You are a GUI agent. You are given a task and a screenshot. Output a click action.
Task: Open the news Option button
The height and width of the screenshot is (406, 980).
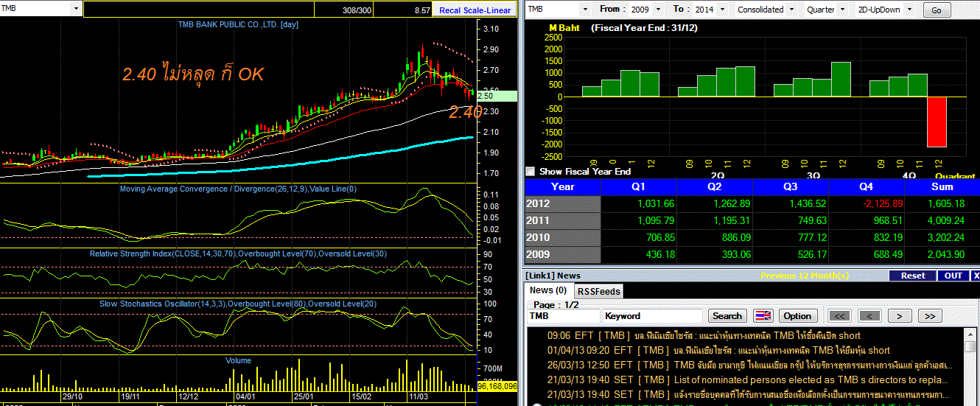coord(797,316)
